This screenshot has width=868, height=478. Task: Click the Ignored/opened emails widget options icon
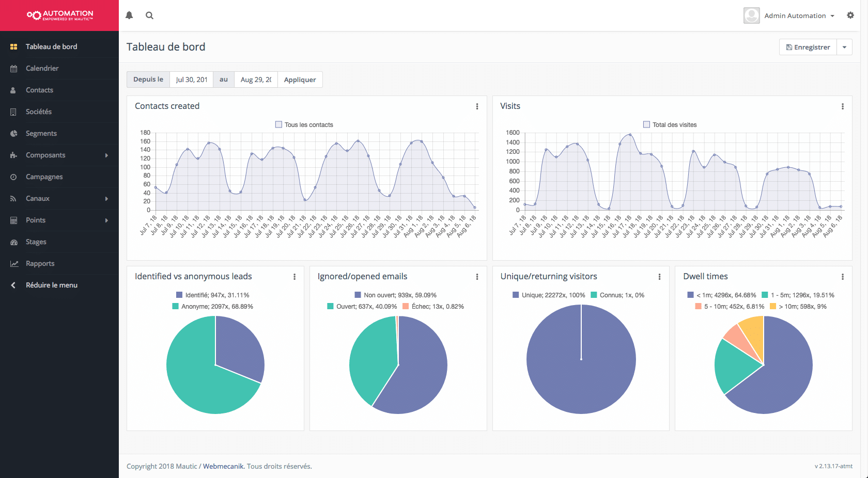tap(477, 277)
